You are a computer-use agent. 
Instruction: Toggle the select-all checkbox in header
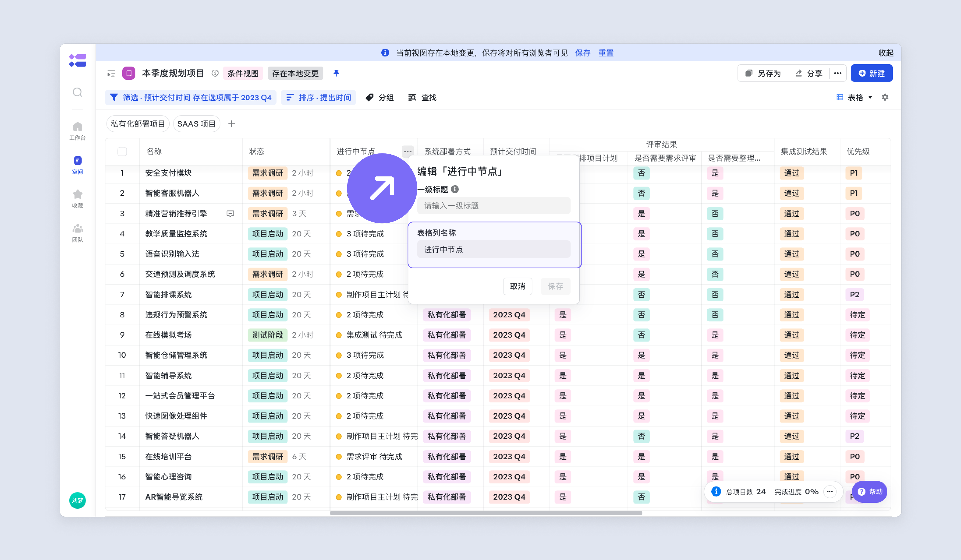122,151
